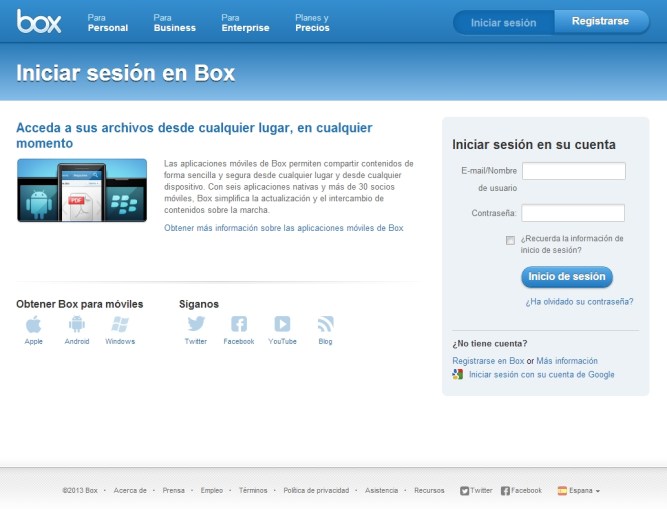Open the Apple mobile app icon

click(34, 324)
